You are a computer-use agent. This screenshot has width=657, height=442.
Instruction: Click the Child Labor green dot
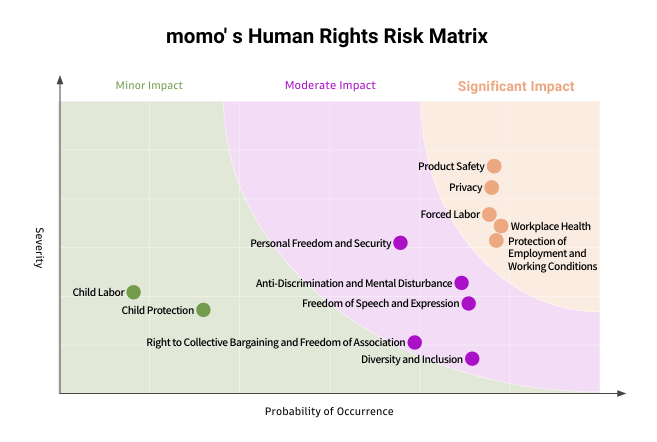tap(134, 292)
